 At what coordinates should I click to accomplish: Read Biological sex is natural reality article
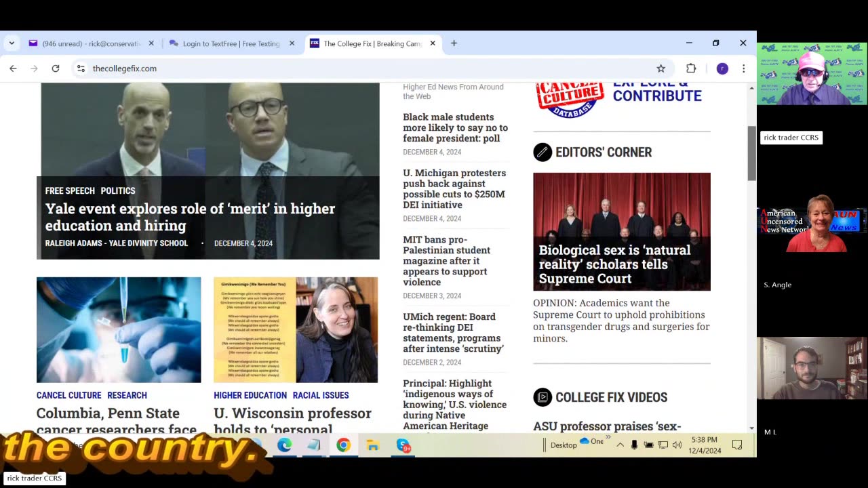(614, 264)
